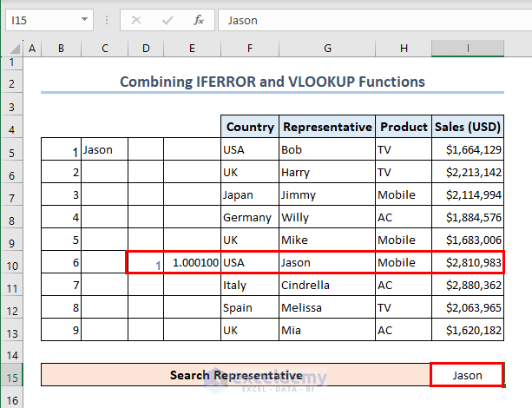Click the Cindrella cell
Screen dimensions: 532x408
coord(326,285)
